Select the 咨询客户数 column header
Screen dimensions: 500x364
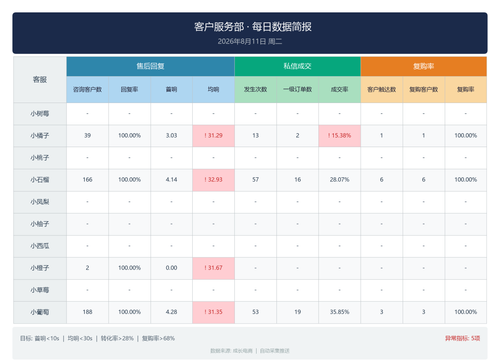coord(87,89)
